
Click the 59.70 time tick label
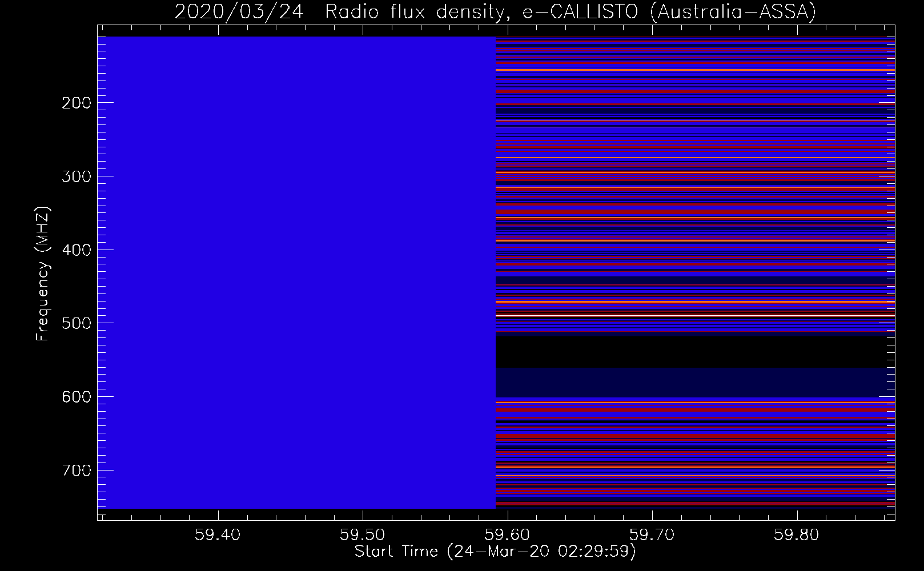pos(652,535)
